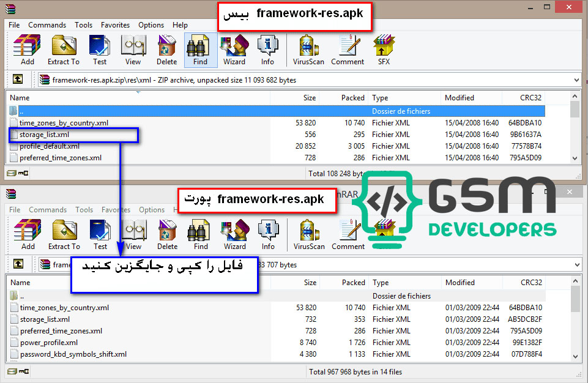Go up one folder in the upper WinRAR window
The height and width of the screenshot is (383, 588).
(x=18, y=79)
